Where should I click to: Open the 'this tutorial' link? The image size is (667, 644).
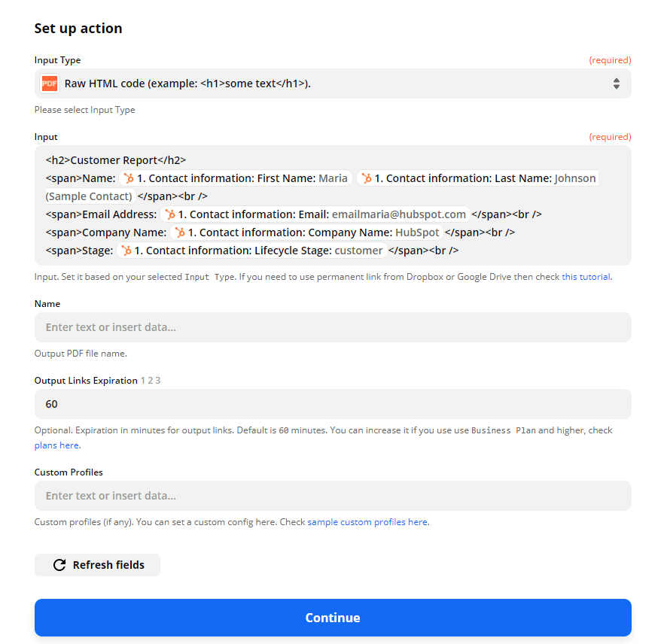coord(586,277)
